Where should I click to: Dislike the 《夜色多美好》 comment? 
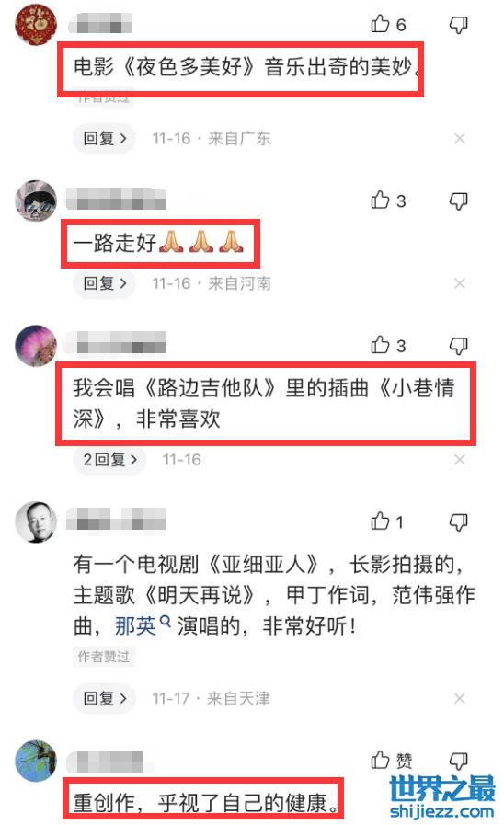[458, 24]
